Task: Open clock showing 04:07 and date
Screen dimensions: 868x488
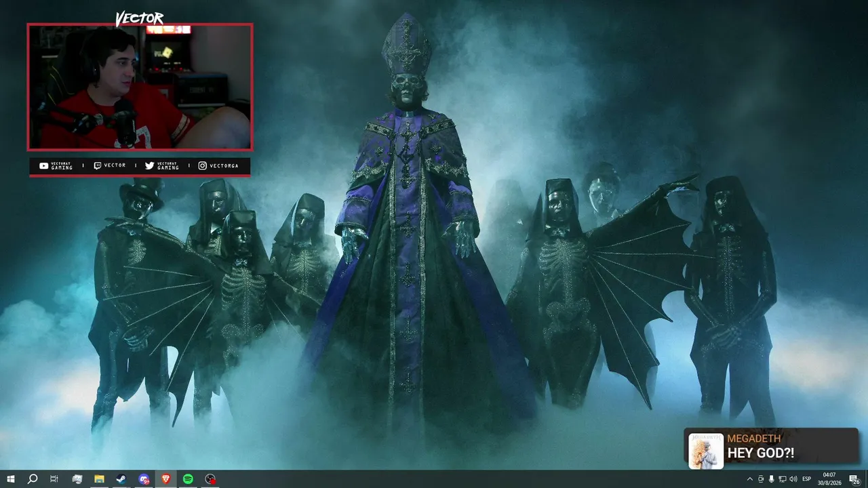Action: point(829,479)
